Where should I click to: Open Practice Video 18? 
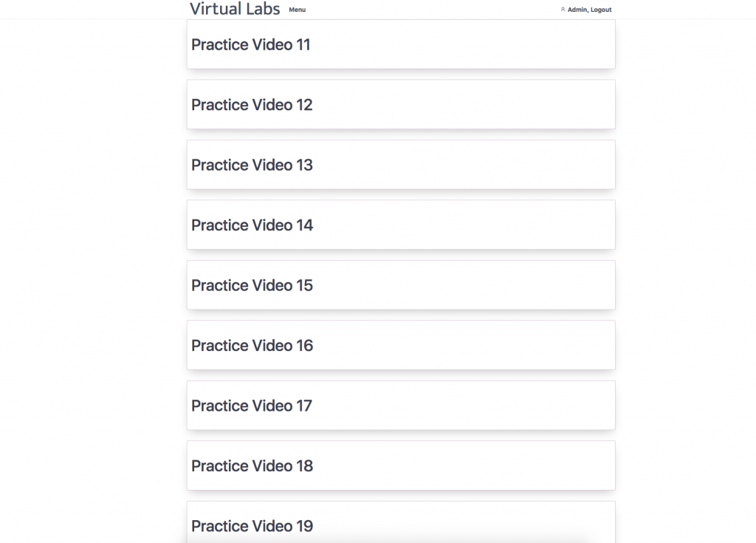pyautogui.click(x=401, y=465)
